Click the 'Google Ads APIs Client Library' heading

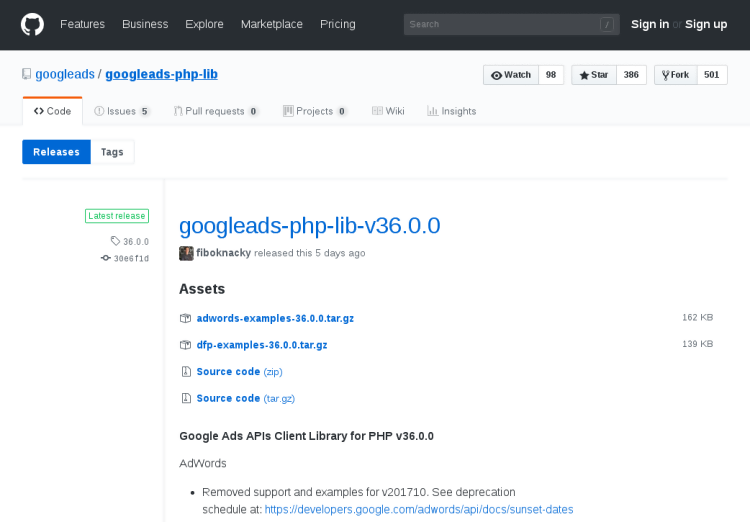(x=307, y=436)
